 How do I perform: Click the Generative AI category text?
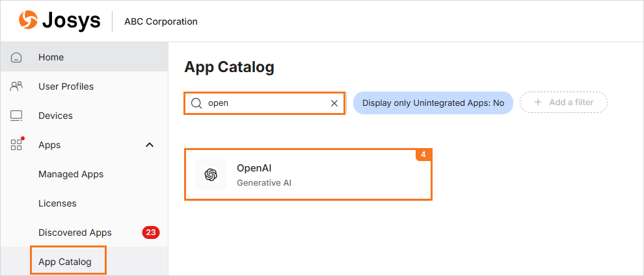point(264,183)
